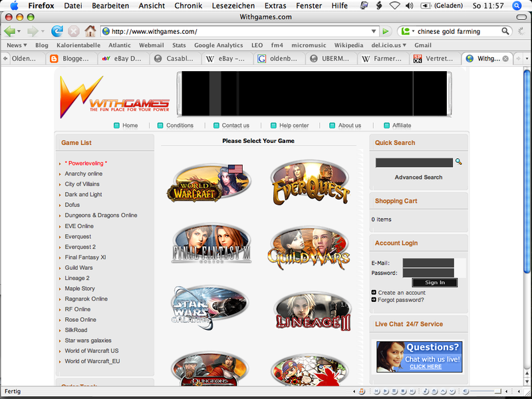Select the Final Fantasy XI logo
532x399 pixels.
pyautogui.click(x=211, y=243)
